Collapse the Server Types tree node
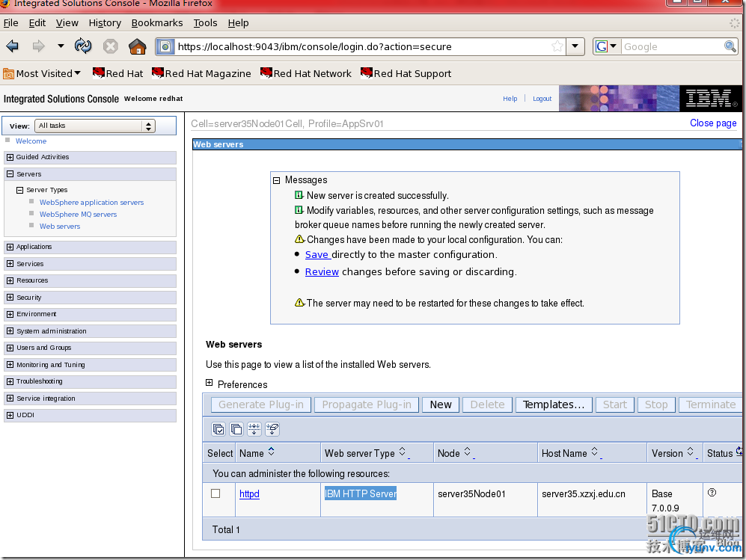Viewport: 746px width, 560px height. point(19,190)
